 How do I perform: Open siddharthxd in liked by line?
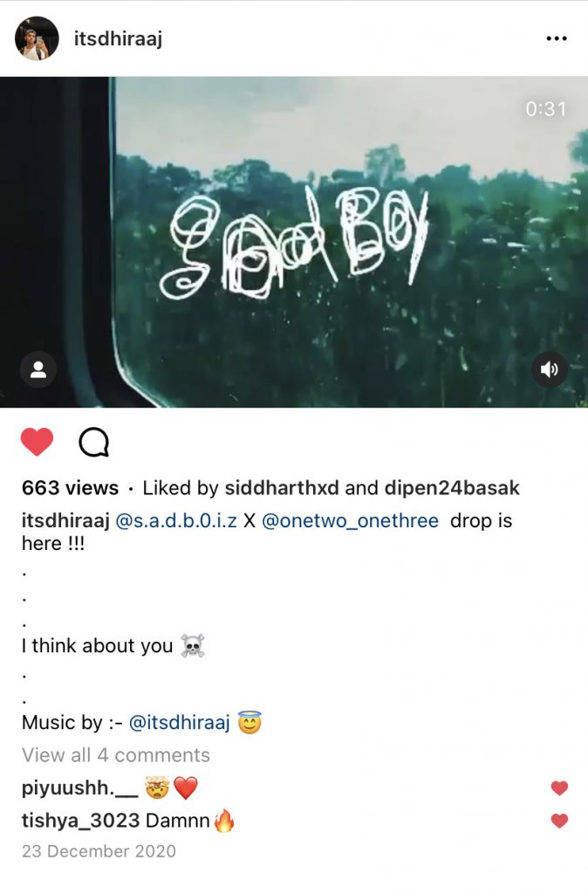point(282,488)
